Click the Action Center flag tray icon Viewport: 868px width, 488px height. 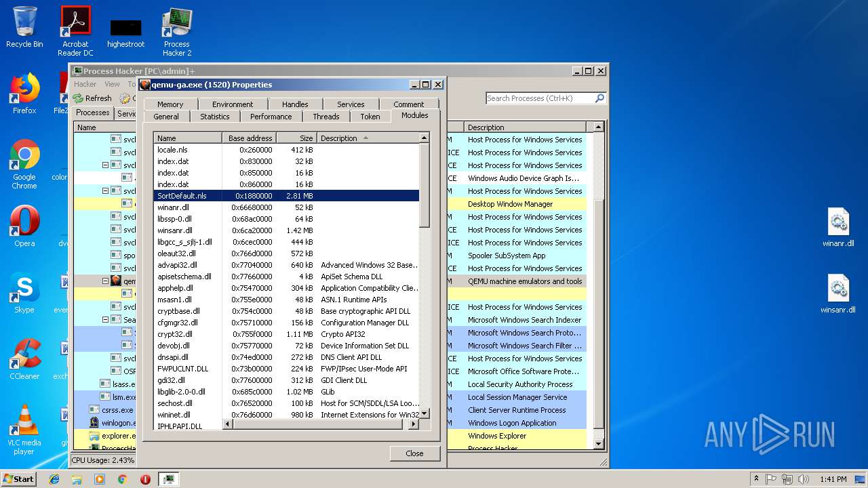point(771,479)
